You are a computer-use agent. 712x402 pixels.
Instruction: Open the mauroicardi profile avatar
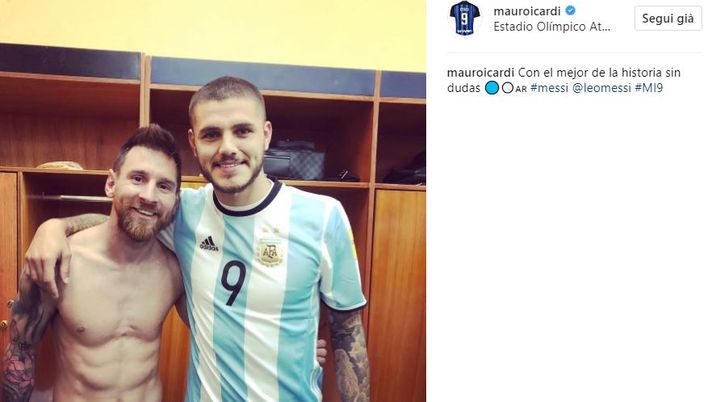(x=464, y=18)
